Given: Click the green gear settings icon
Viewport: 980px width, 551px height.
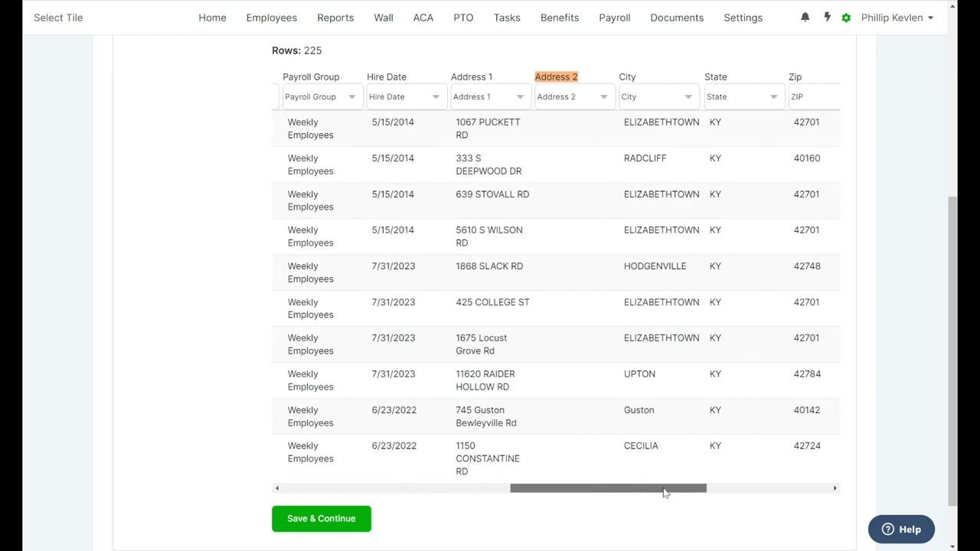Looking at the screenshot, I should tap(846, 18).
